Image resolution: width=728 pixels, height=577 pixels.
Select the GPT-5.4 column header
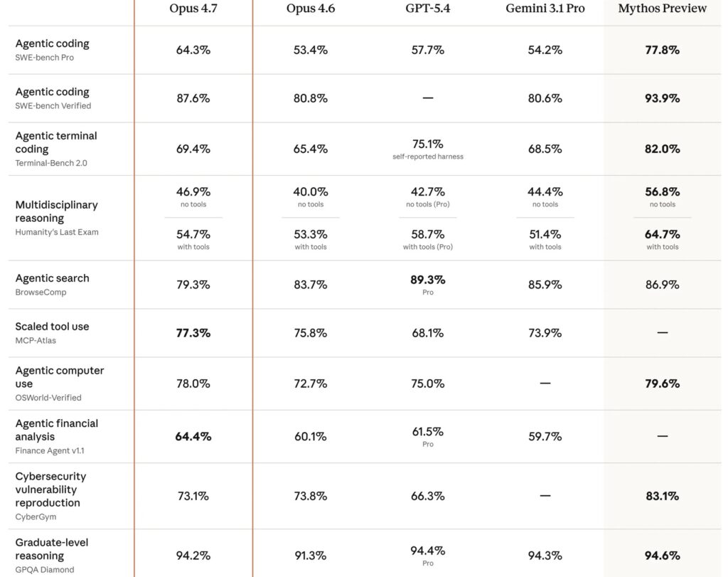pos(427,9)
